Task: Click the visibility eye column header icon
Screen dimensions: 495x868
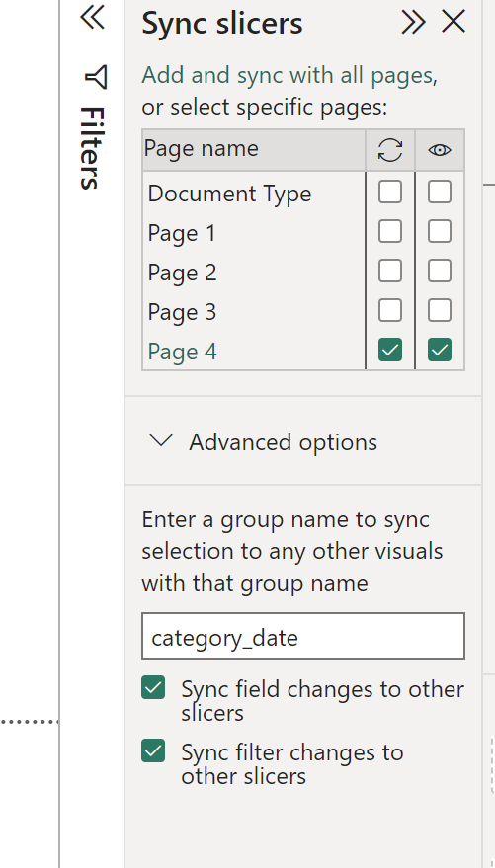Action: pyautogui.click(x=440, y=150)
